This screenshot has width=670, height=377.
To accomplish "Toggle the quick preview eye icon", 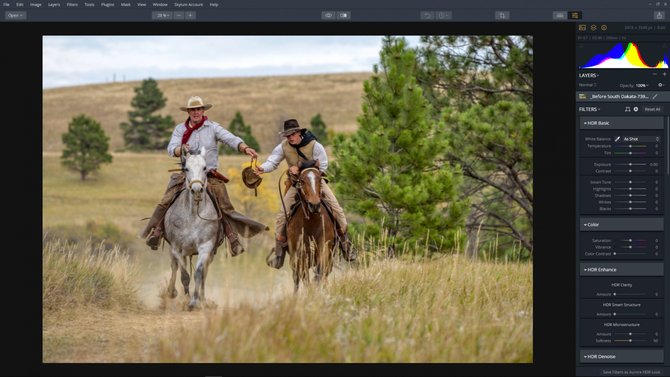I will click(x=328, y=15).
